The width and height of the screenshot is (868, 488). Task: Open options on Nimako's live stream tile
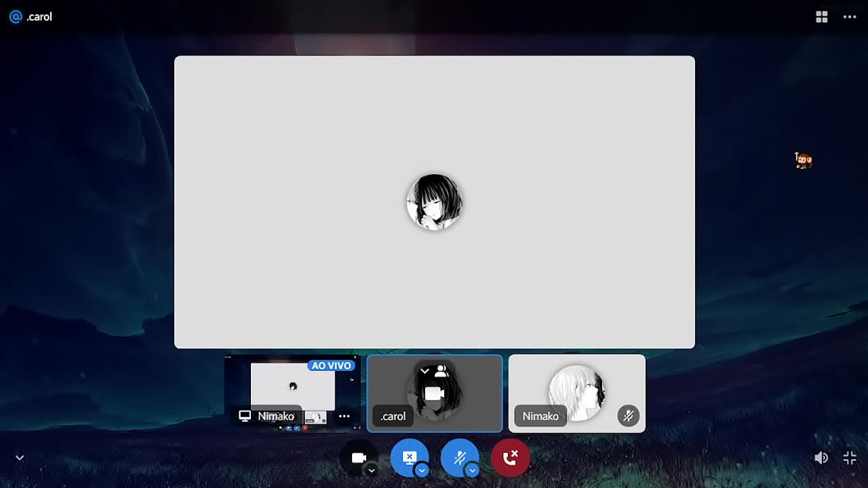point(344,416)
